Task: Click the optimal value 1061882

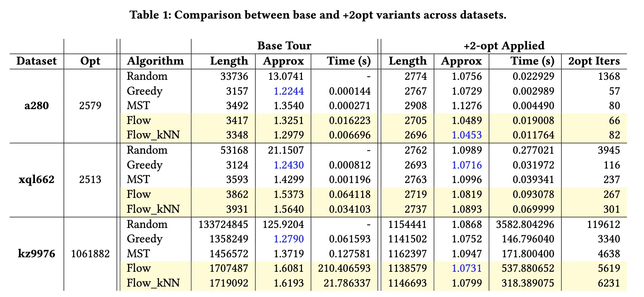Action: tap(90, 254)
